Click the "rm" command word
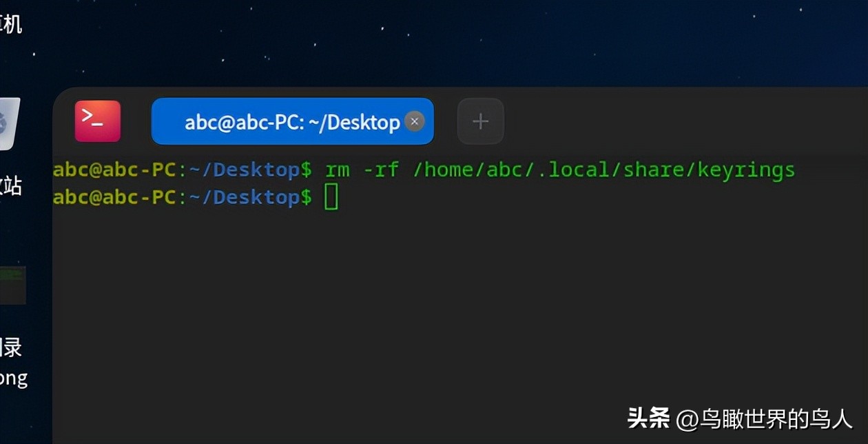The width and height of the screenshot is (868, 444). (x=337, y=170)
